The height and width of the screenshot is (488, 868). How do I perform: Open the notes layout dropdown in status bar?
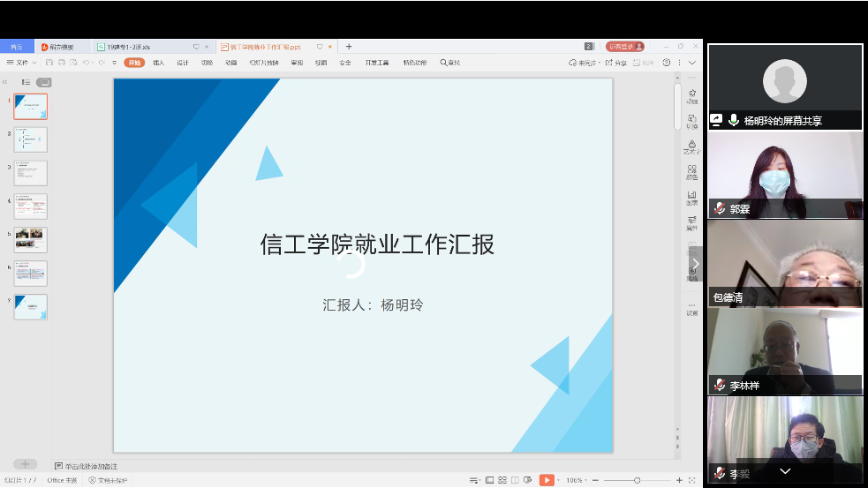tap(474, 480)
